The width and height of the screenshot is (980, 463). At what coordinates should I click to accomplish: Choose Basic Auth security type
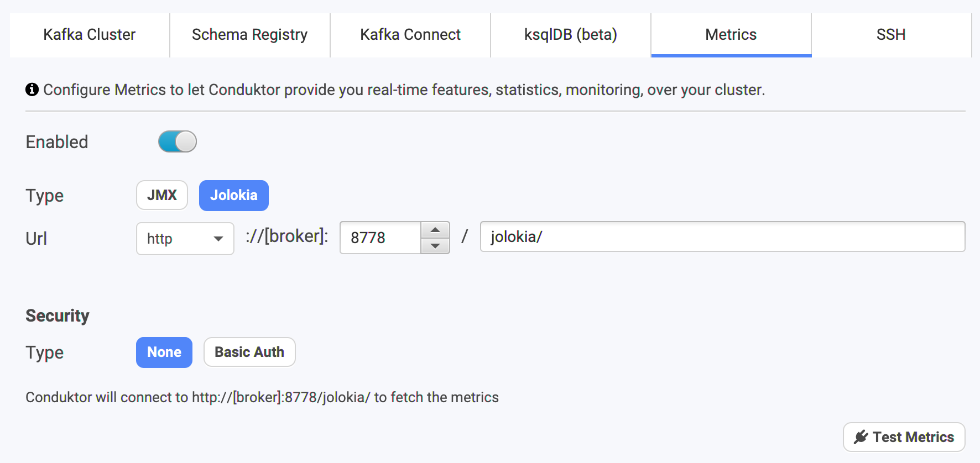click(249, 352)
